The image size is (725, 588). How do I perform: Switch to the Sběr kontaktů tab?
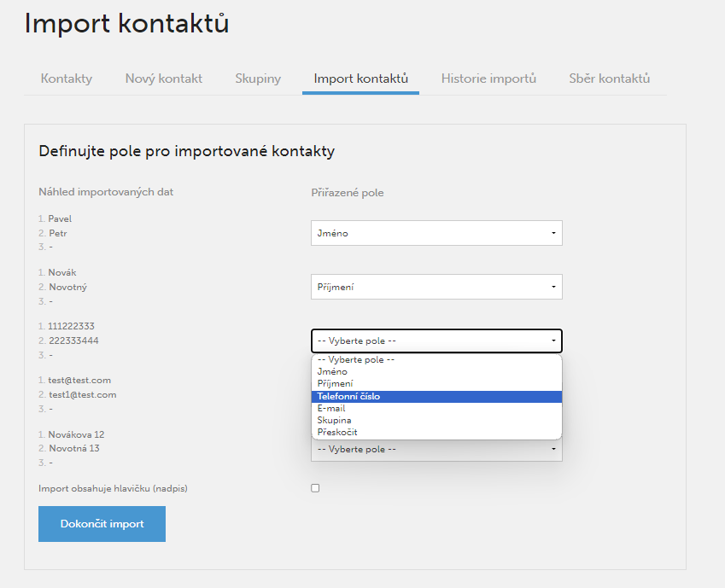click(610, 79)
